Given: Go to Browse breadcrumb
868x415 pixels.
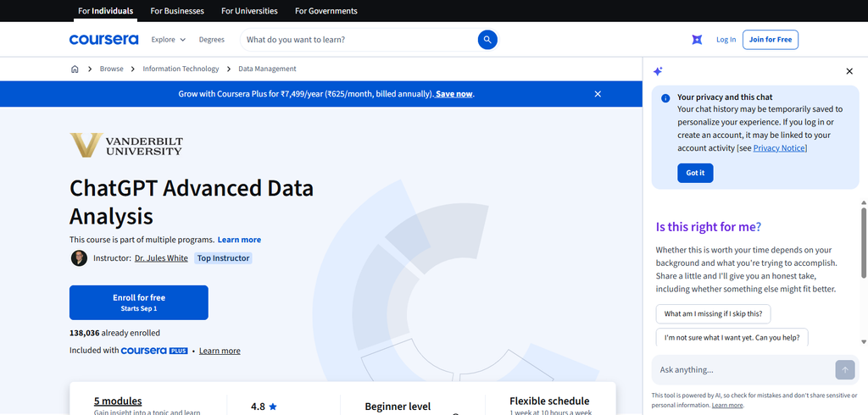Looking at the screenshot, I should (111, 69).
